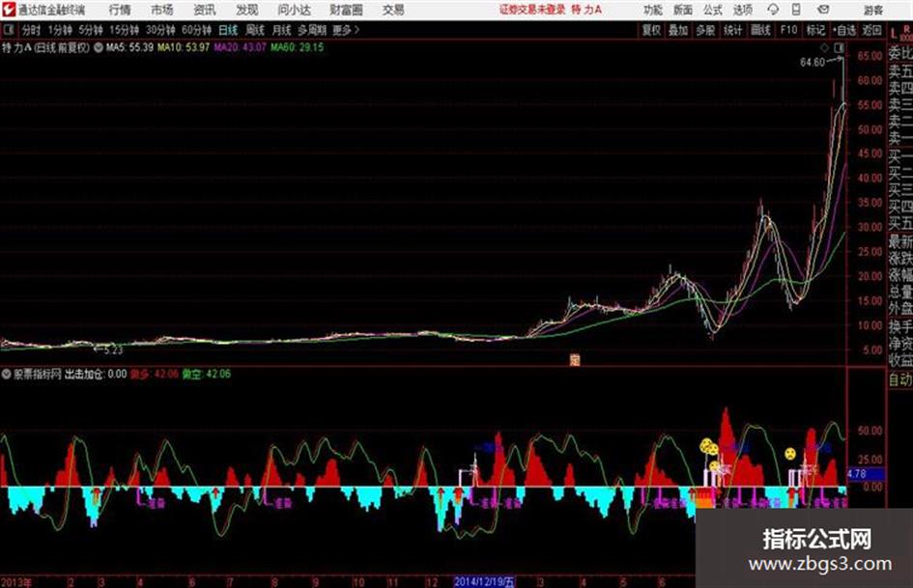This screenshot has height=588, width=913.
Task: Click the 自选 watchlist button
Action: [x=844, y=30]
